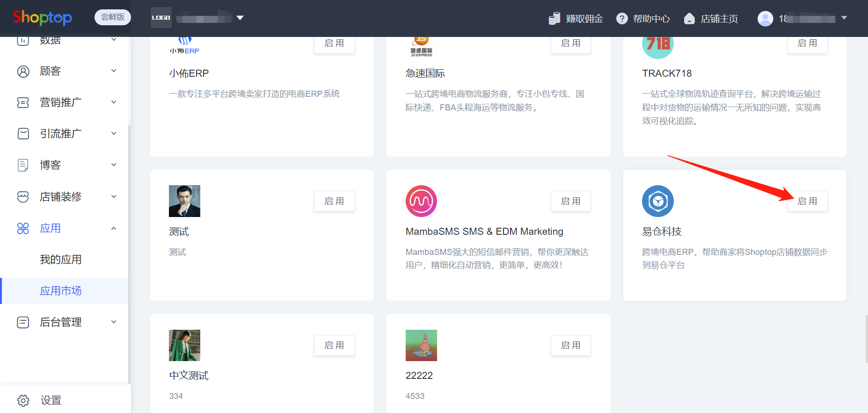This screenshot has height=413, width=868.
Task: Click the Shoptop logo
Action: [x=43, y=18]
